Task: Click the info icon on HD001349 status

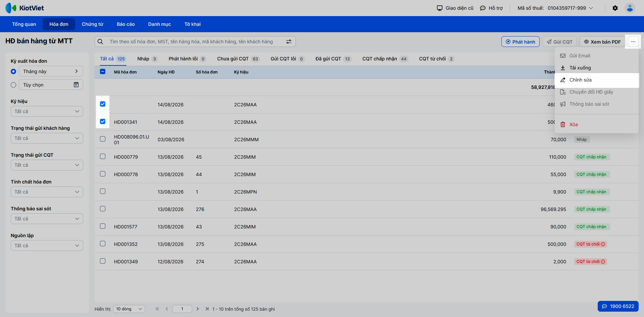Action: 603,262
